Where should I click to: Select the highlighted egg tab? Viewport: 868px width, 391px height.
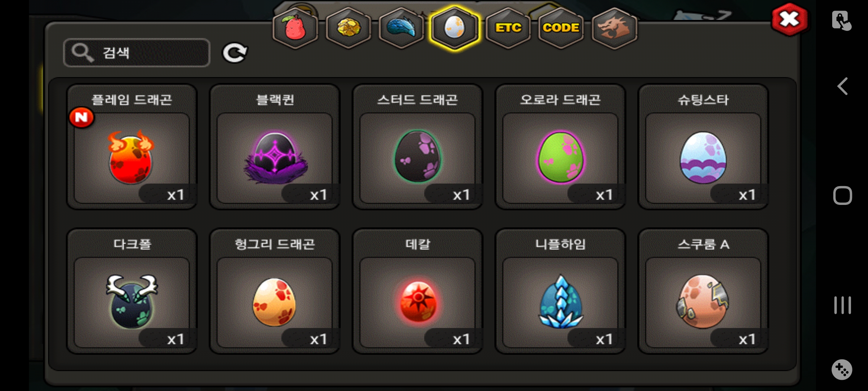pyautogui.click(x=455, y=28)
